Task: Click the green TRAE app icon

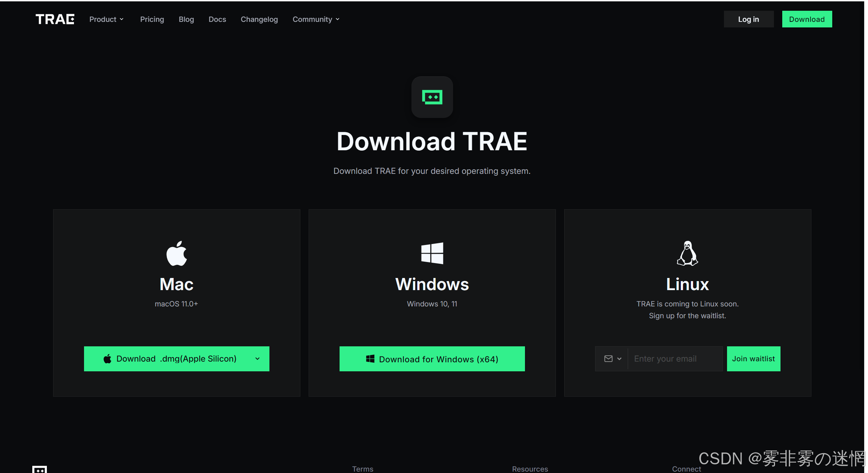Action: tap(432, 97)
